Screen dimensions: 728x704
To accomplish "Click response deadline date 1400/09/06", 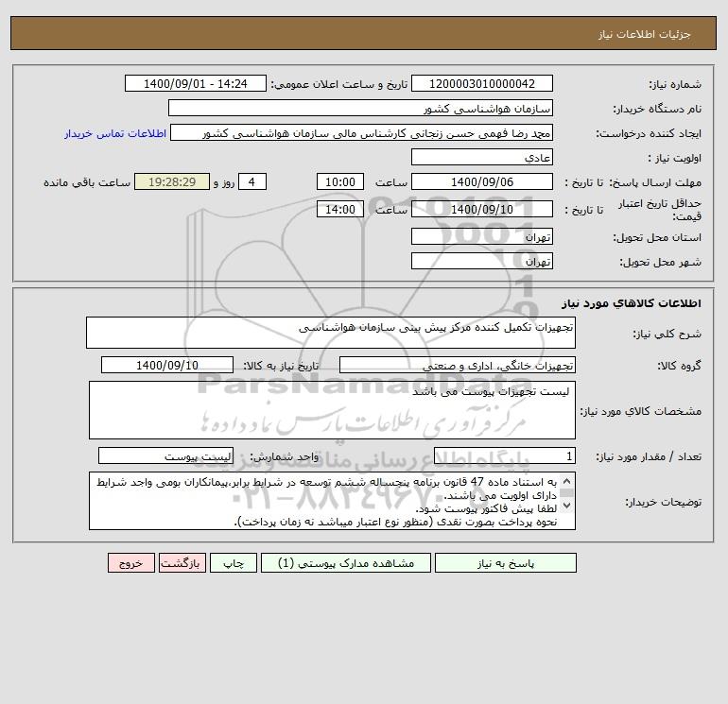I will (x=482, y=182).
